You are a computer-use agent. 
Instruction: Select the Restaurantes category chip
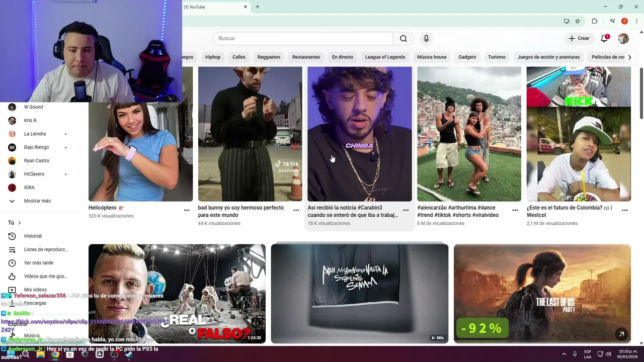(x=306, y=57)
